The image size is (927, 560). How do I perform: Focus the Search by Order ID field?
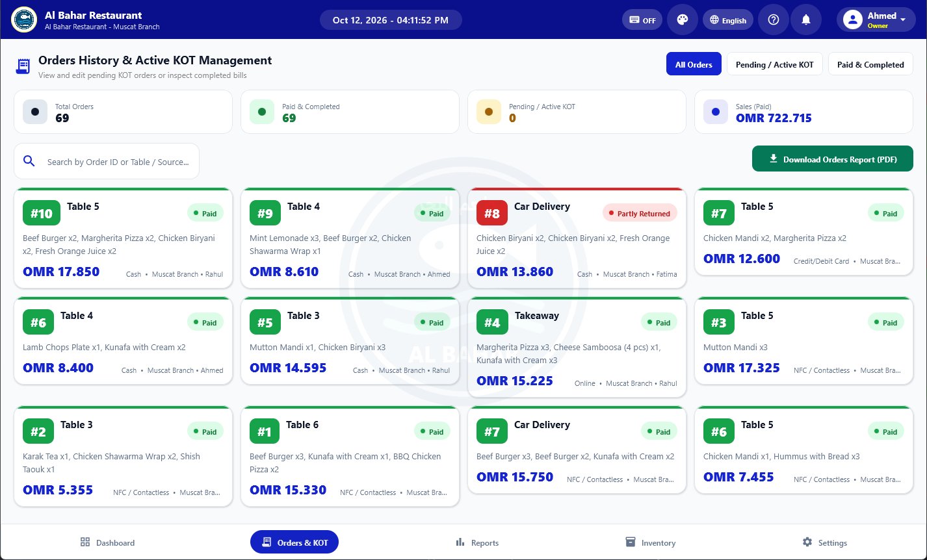(x=107, y=161)
